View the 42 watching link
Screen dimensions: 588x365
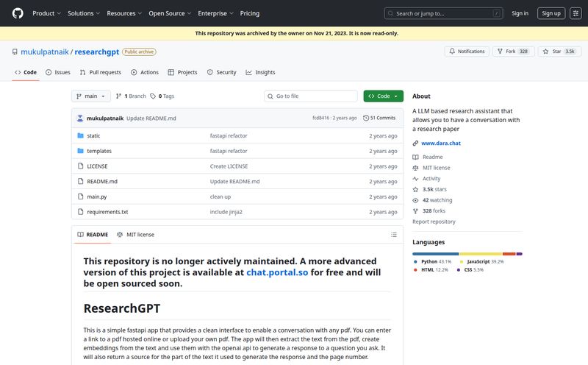click(x=432, y=200)
